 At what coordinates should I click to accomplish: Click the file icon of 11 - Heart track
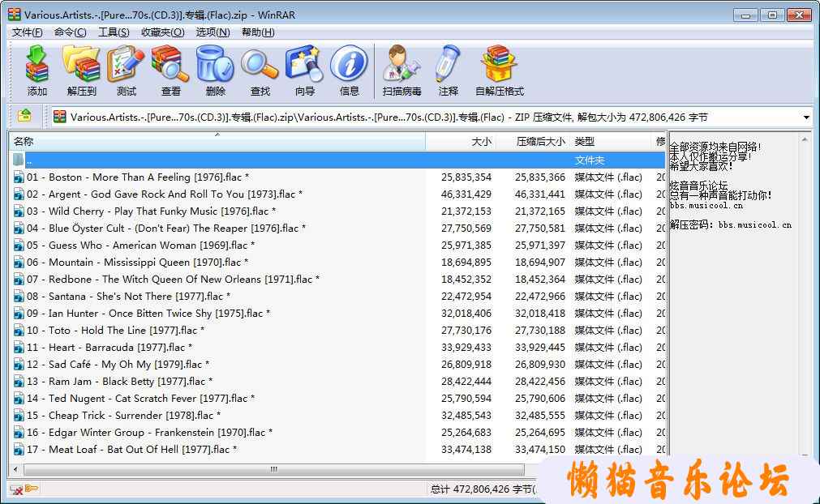click(x=19, y=348)
